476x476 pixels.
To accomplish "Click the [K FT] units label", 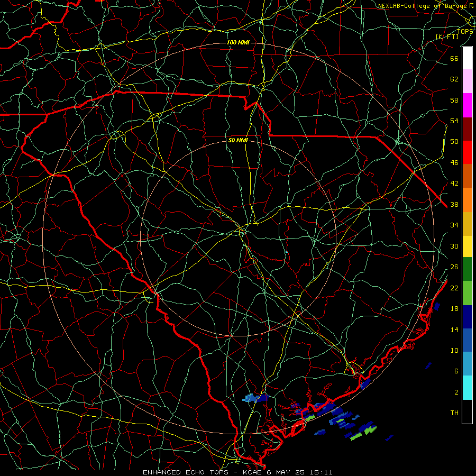I will [447, 36].
